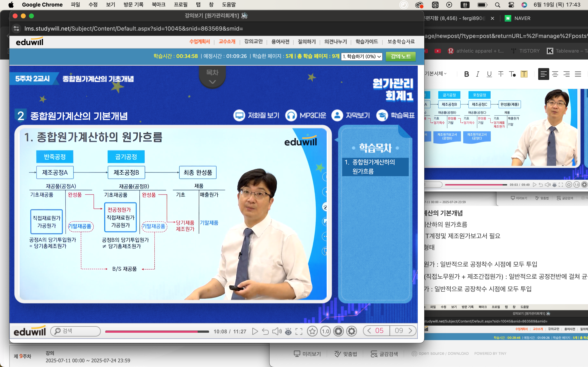Open 수업계획서 tab link
Image resolution: width=588 pixels, height=367 pixels.
tap(199, 42)
